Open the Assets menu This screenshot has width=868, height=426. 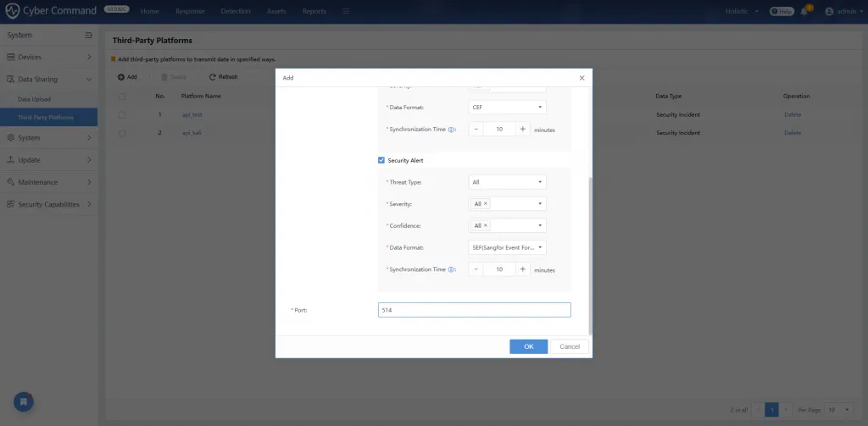coord(276,11)
